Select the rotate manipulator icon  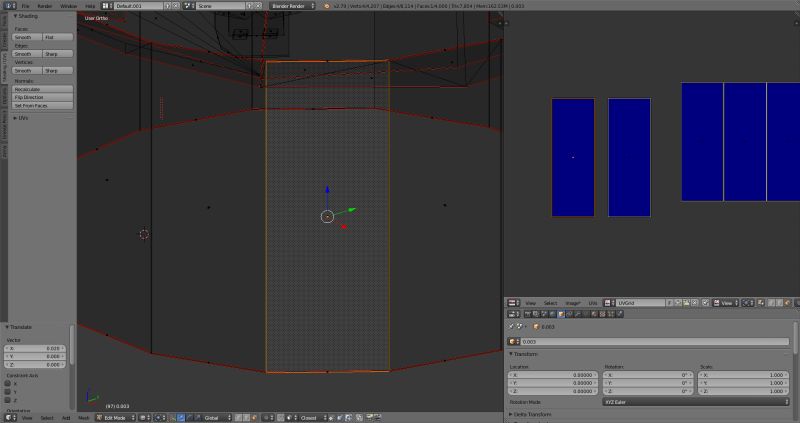click(189, 418)
